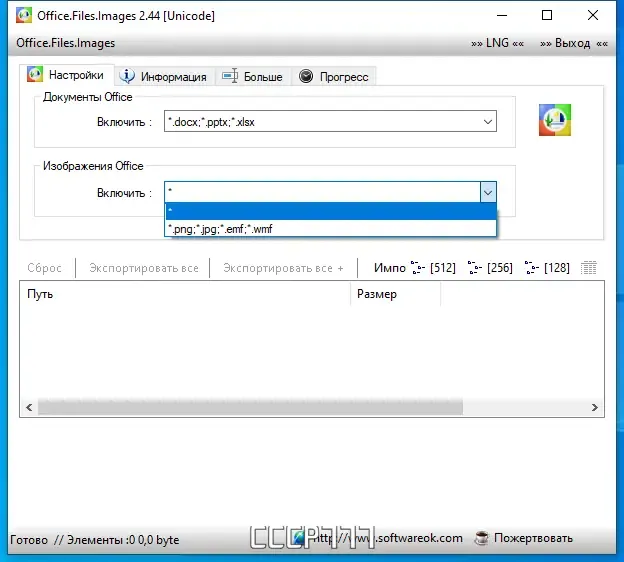Open the Office.Files.Images menu
The image size is (624, 562).
pyautogui.click(x=66, y=43)
